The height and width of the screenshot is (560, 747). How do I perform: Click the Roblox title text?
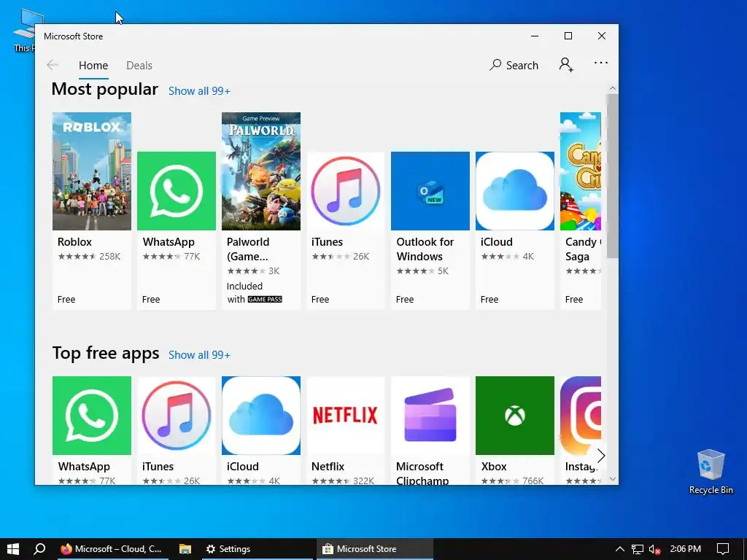point(75,242)
